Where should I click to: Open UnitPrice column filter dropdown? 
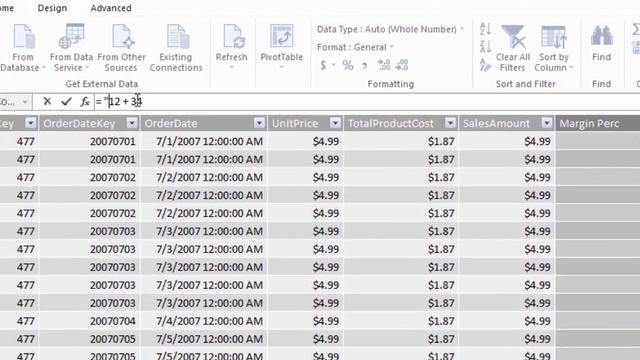point(335,123)
